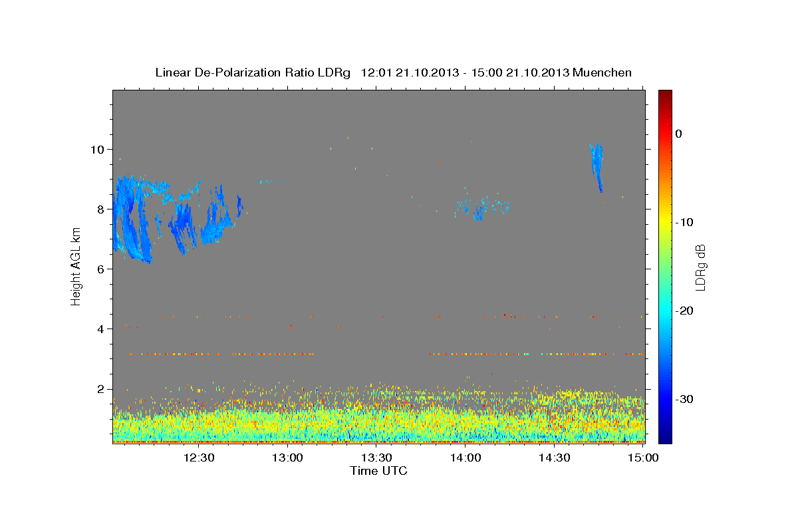Click the narrow blue cirrus streak near 14:45
The height and width of the screenshot is (532, 798).
pos(597,166)
